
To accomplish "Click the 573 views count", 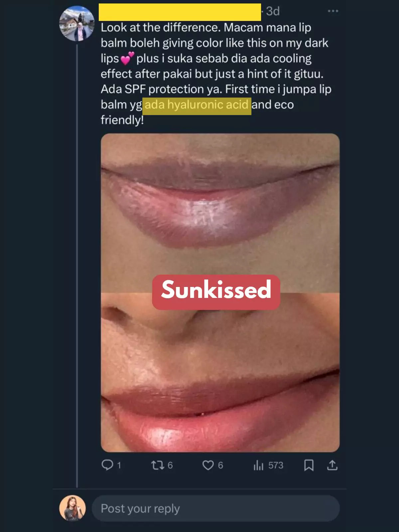I will (276, 465).
